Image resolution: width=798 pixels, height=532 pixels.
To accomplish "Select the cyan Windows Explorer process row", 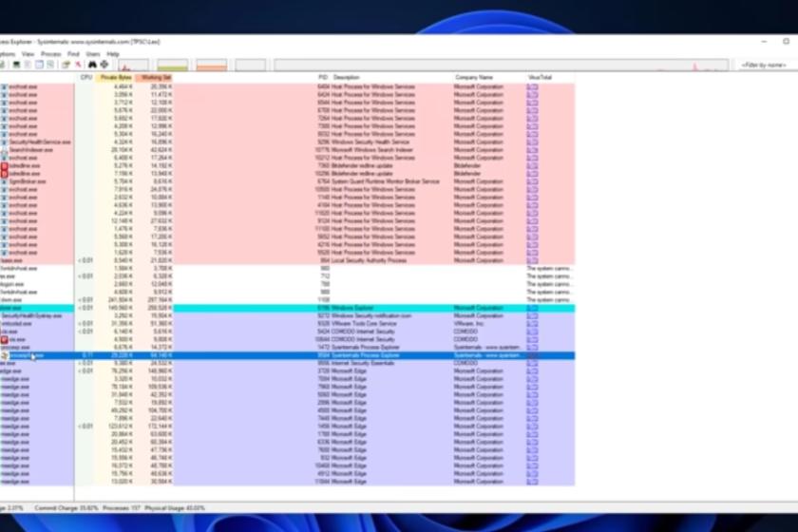I will 288,308.
